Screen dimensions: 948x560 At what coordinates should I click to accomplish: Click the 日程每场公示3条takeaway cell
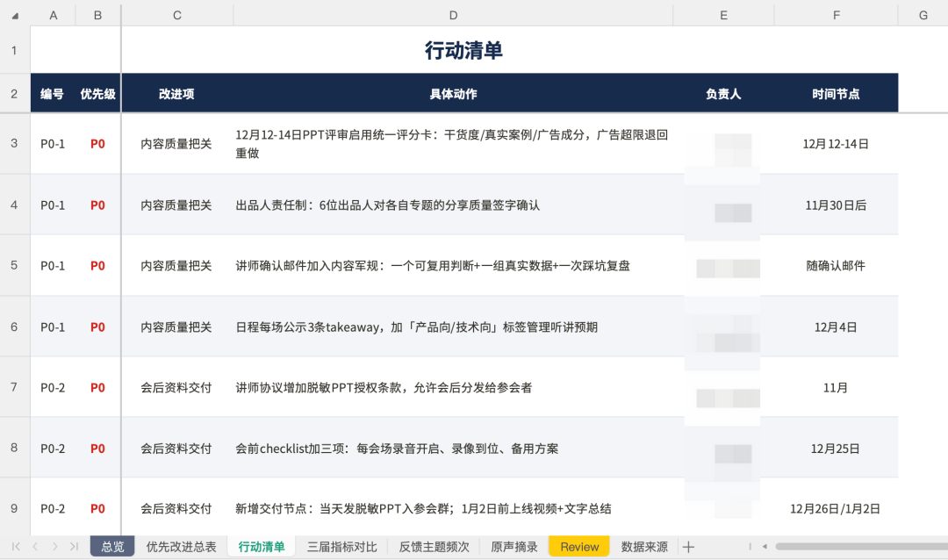[x=453, y=327]
